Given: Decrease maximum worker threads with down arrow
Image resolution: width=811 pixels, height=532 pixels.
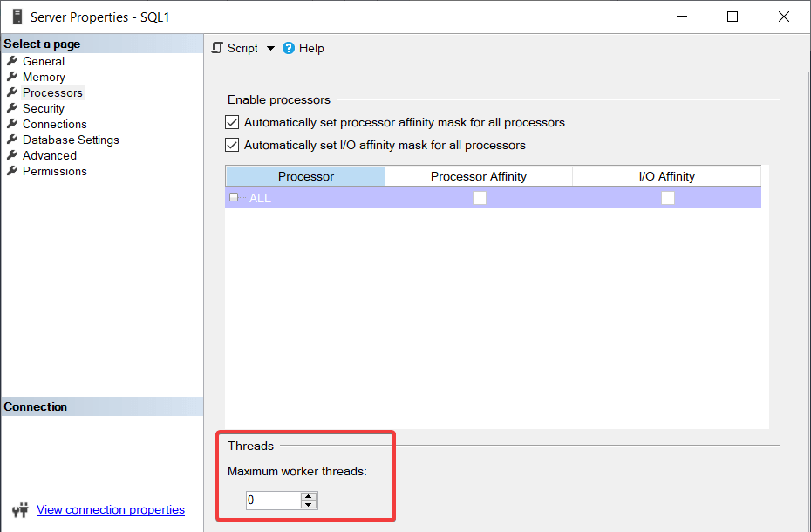Looking at the screenshot, I should [x=308, y=505].
